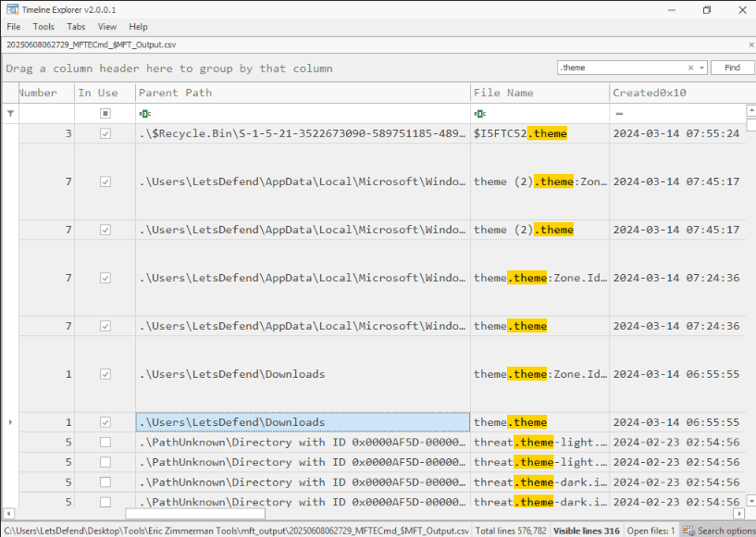Click File Name filter input cell

(539, 113)
